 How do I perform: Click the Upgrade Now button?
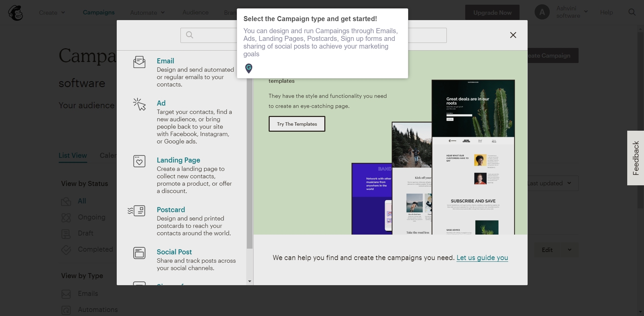492,12
